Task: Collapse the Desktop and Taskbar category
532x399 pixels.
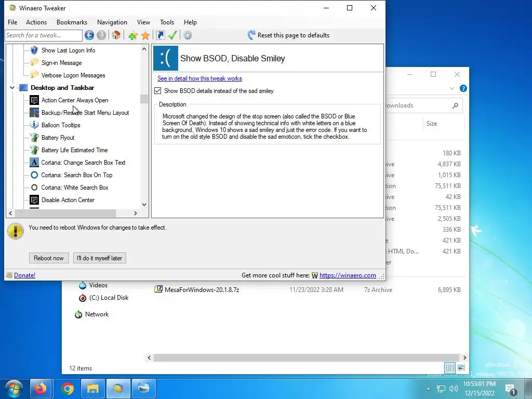Action: tap(12, 88)
